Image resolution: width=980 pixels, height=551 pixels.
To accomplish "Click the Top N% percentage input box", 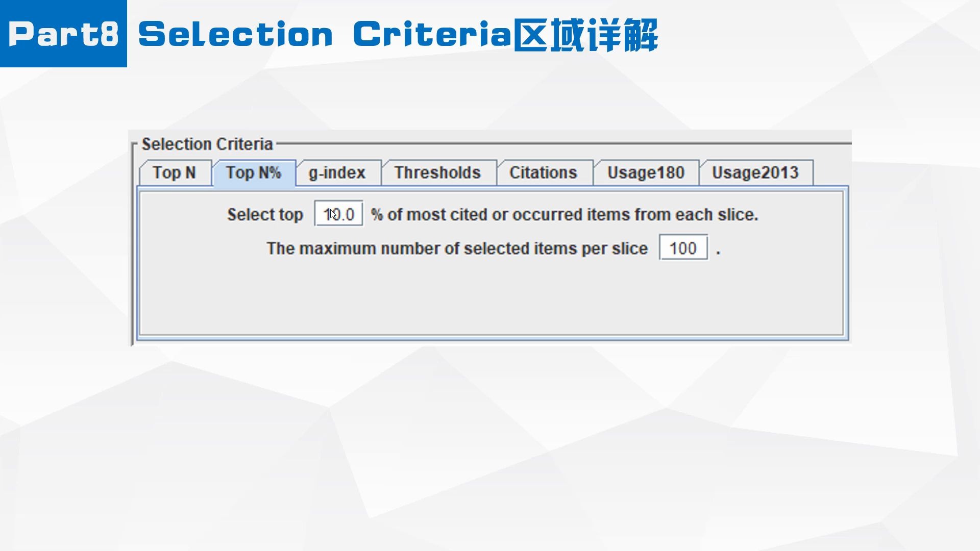I will 338,214.
